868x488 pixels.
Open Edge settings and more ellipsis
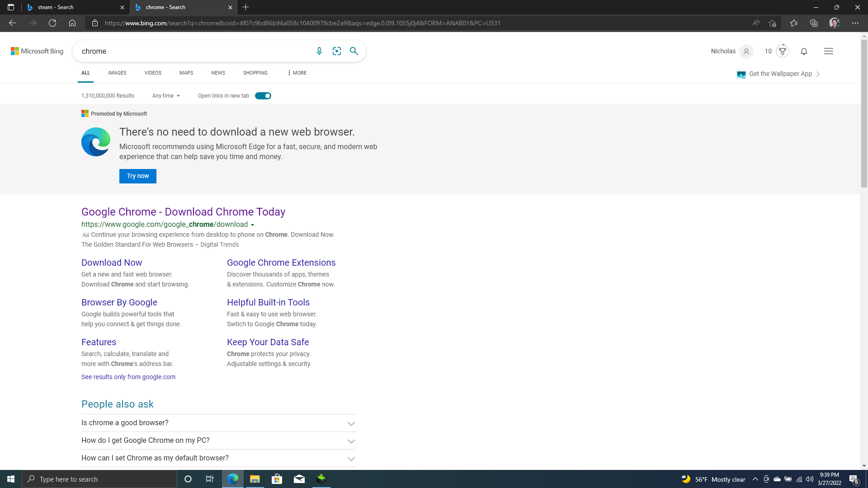tap(855, 23)
